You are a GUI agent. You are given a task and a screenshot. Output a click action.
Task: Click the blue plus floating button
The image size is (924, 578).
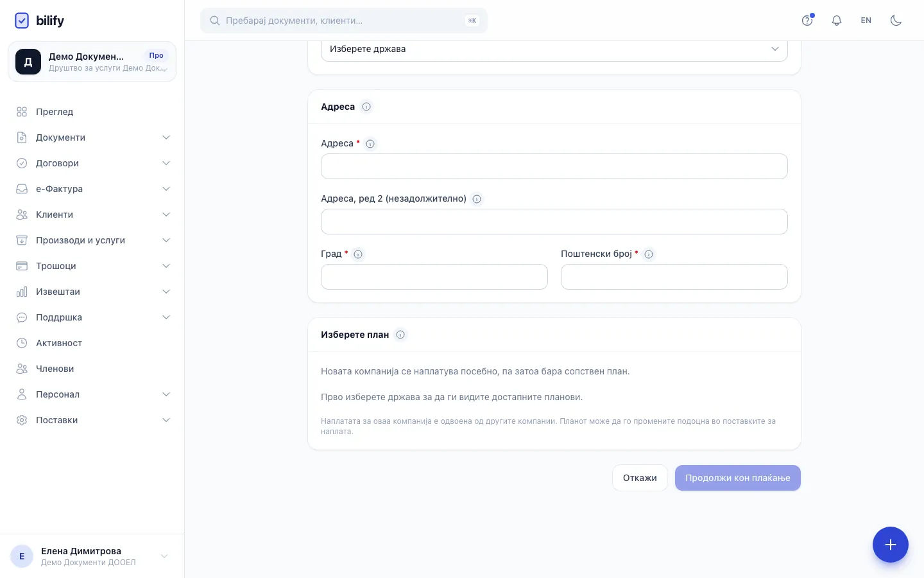point(891,545)
